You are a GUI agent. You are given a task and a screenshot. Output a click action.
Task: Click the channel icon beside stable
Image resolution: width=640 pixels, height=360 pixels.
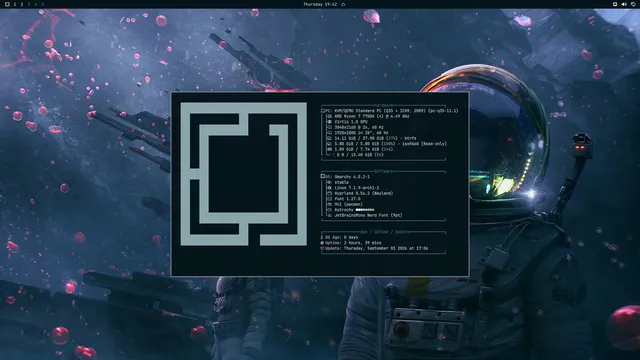click(x=329, y=182)
